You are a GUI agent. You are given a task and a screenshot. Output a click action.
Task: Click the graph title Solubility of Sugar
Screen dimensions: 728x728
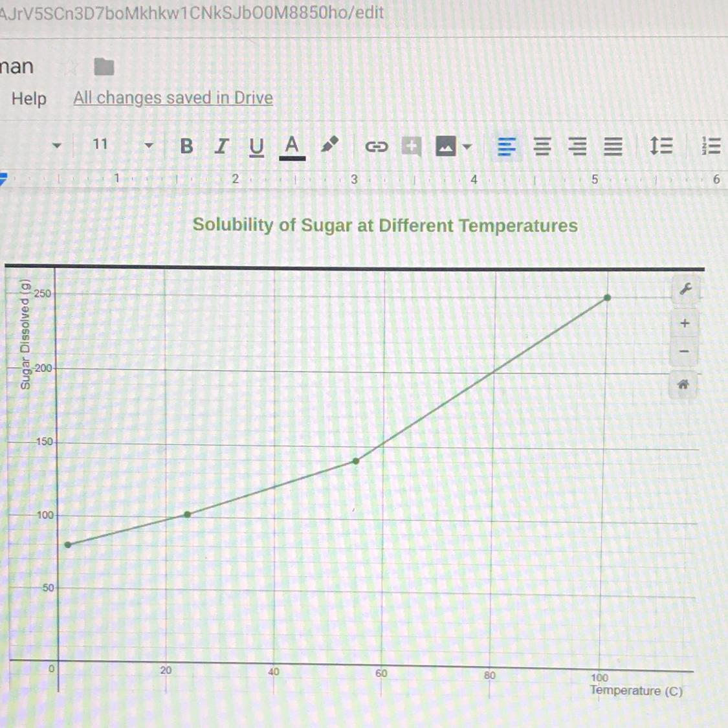tap(385, 225)
